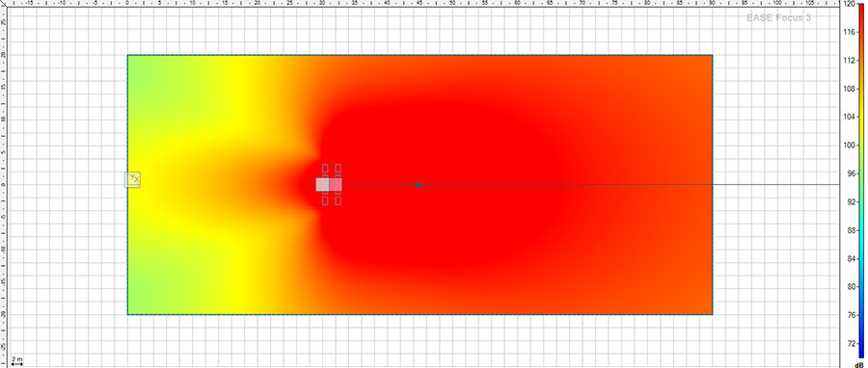Pick the bottom-right small speaker outline
Screen dimensions: 868x368
[339, 200]
